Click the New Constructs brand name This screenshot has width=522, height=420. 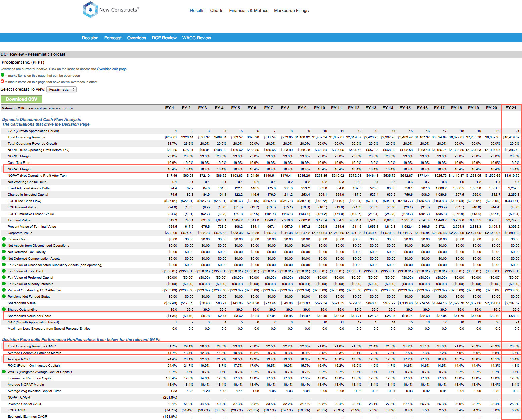(119, 10)
